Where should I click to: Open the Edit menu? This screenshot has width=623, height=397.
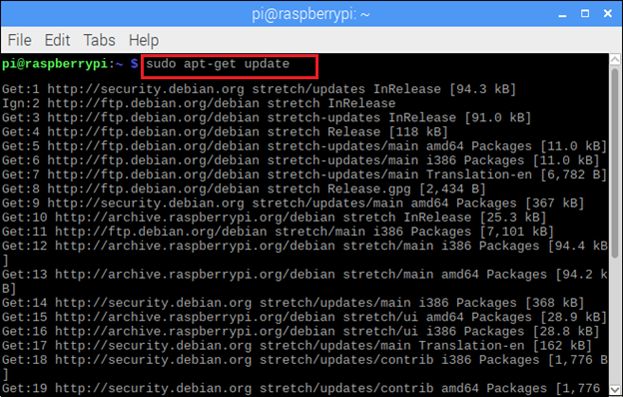pos(57,40)
